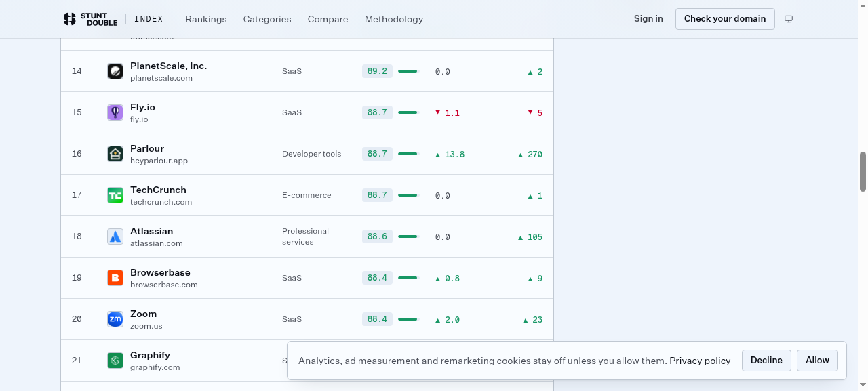Open the Methodology nav item
Viewport: 868px width, 391px height.
click(x=394, y=19)
